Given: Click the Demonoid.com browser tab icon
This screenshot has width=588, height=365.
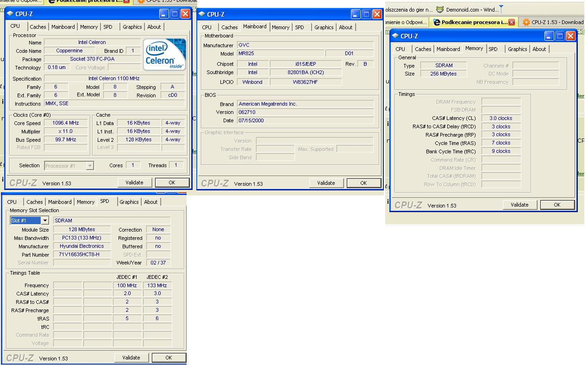Looking at the screenshot, I should click(440, 9).
